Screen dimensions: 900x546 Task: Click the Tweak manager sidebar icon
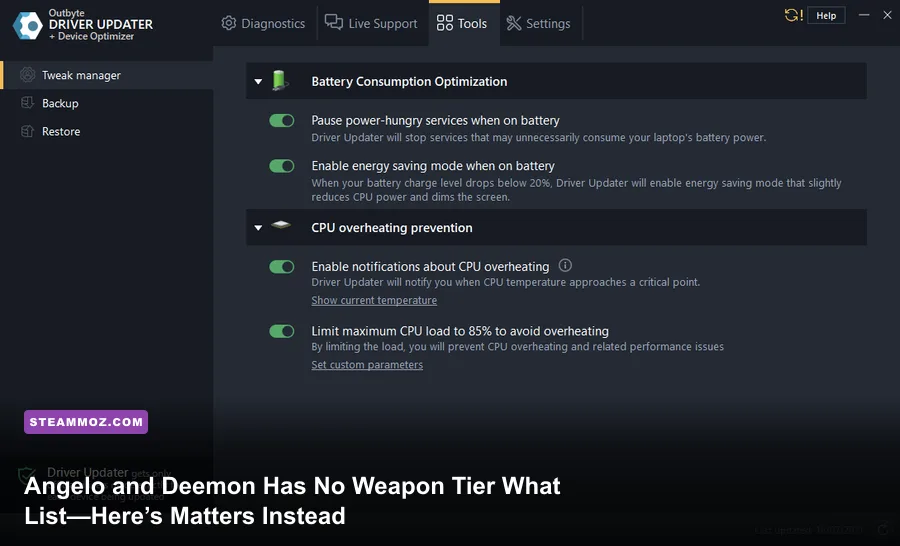tap(28, 75)
